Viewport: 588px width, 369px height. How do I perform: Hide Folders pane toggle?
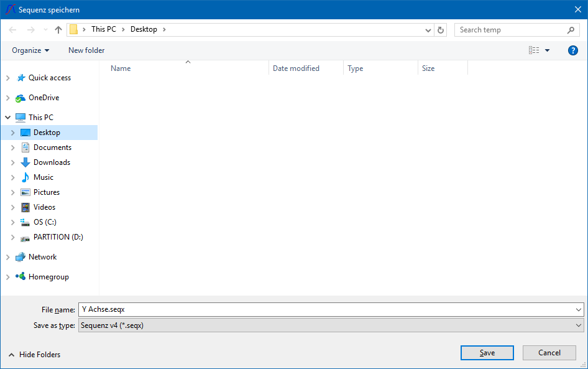[35, 355]
